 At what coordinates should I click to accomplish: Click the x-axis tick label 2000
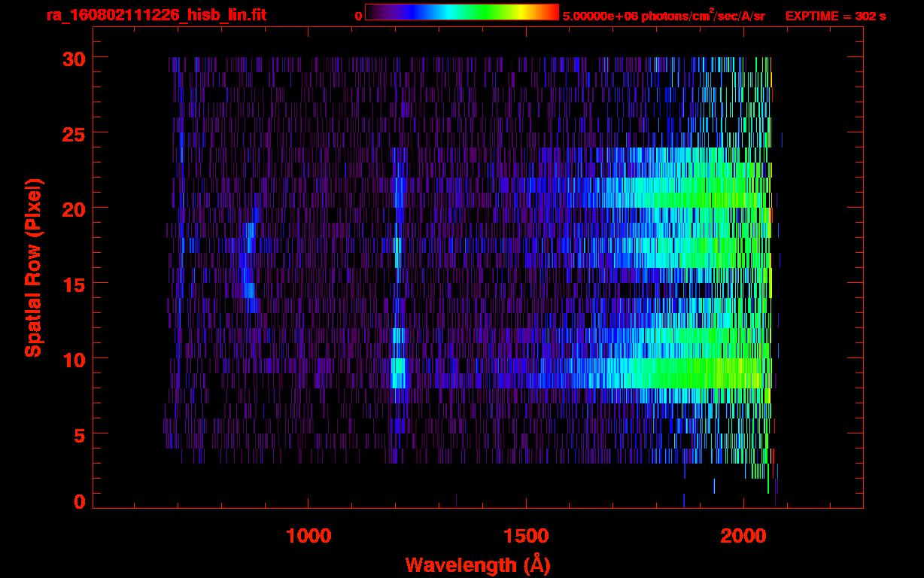tap(743, 536)
